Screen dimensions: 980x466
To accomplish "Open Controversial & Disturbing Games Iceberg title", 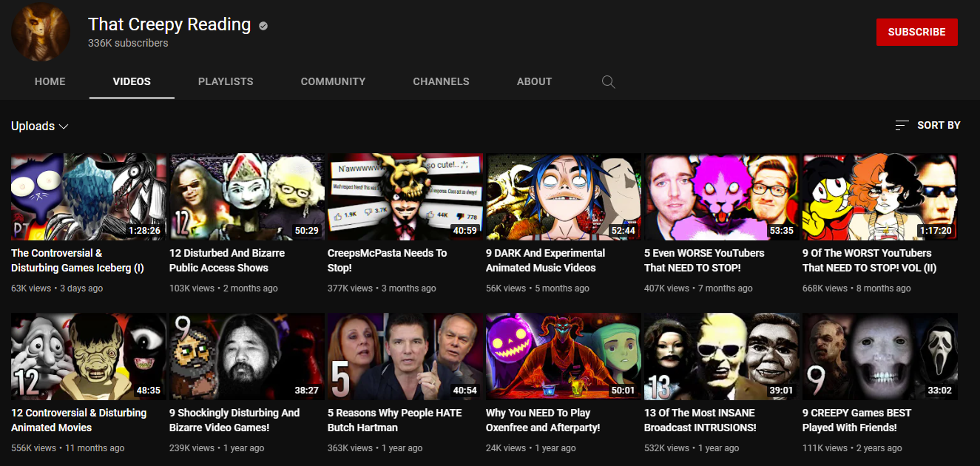I will [78, 260].
